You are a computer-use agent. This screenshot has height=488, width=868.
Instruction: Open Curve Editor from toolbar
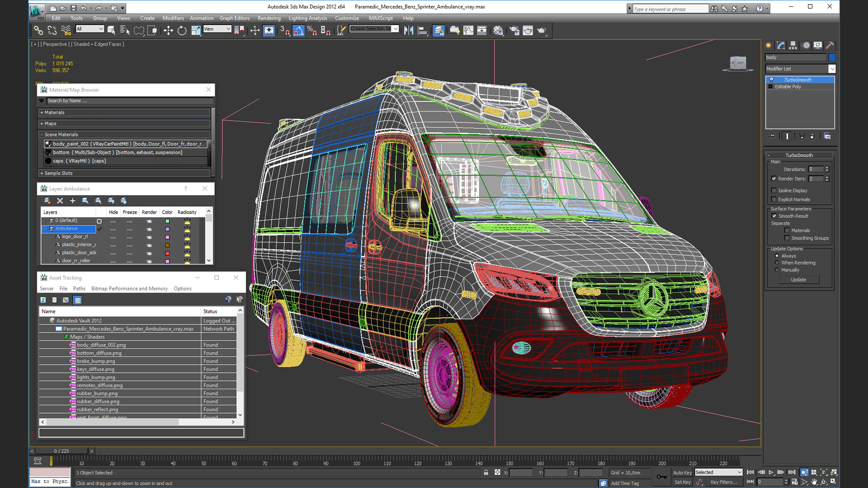click(x=468, y=30)
